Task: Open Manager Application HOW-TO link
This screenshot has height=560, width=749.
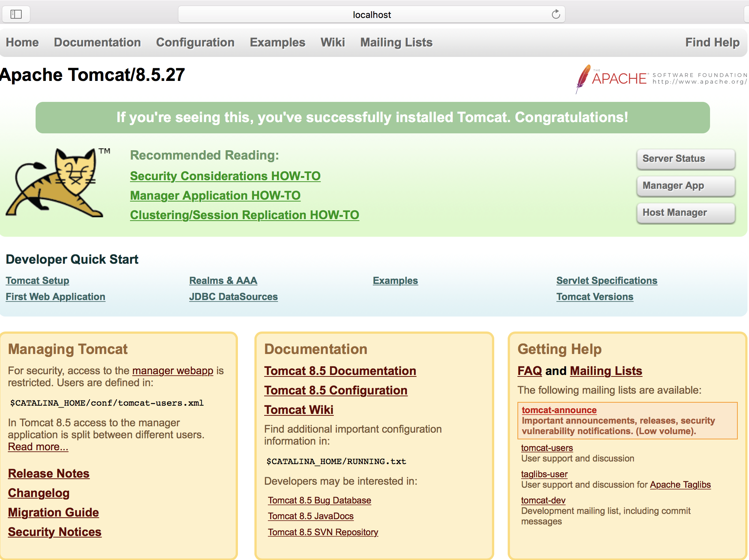Action: coord(215,196)
